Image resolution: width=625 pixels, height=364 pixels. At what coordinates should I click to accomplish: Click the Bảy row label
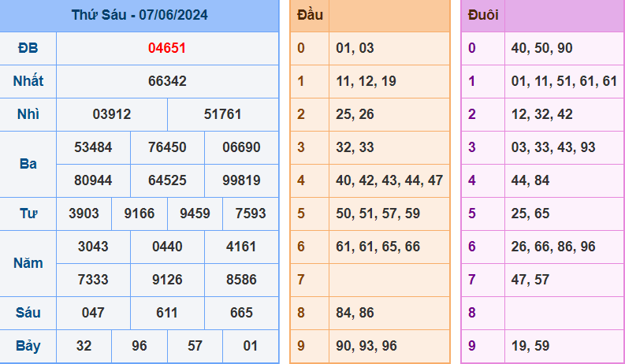point(28,346)
